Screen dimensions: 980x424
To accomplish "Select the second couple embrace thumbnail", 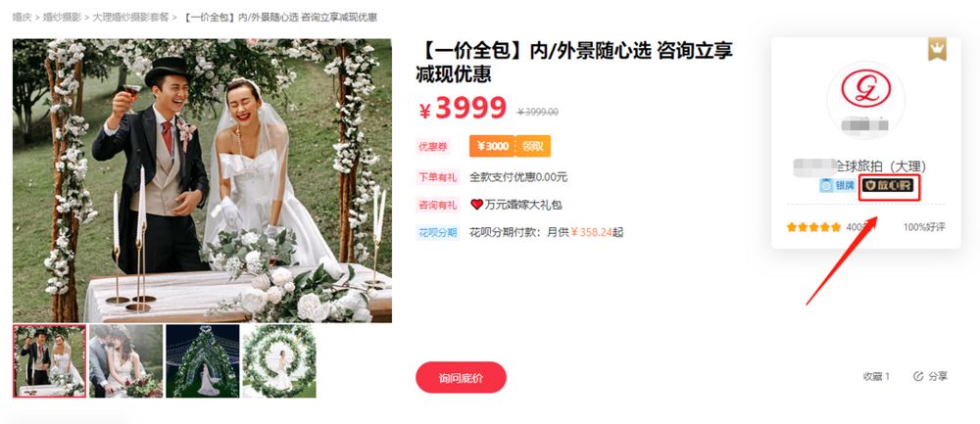I will tap(125, 361).
